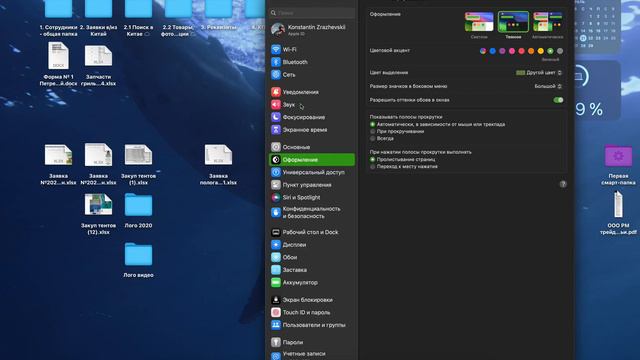640x360 pixels.
Task: Pick the orange accent color
Action: coord(531,51)
